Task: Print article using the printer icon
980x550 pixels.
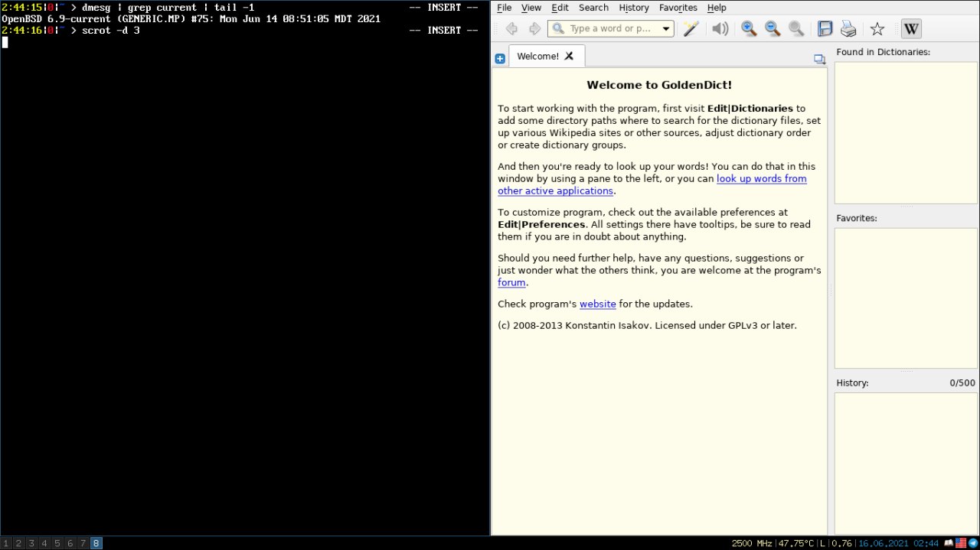Action: [x=848, y=29]
